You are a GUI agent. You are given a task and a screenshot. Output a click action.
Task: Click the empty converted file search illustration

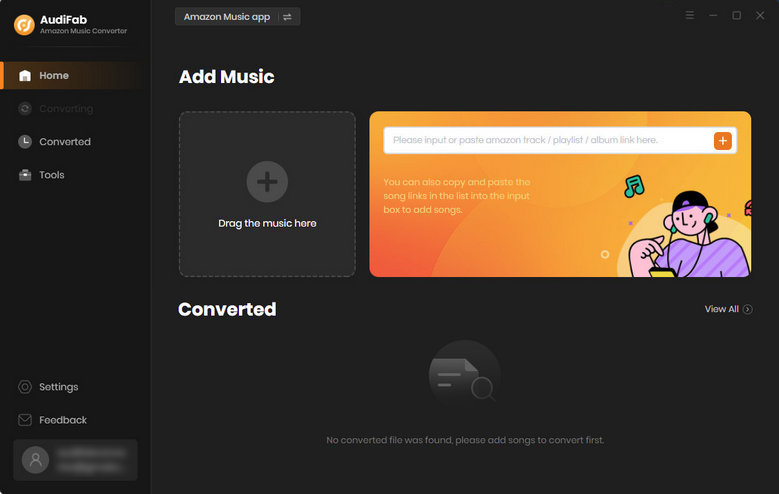tap(465, 375)
